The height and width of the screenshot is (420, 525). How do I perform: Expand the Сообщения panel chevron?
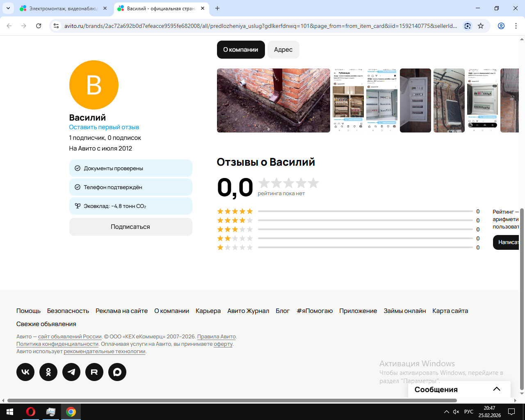(x=497, y=389)
